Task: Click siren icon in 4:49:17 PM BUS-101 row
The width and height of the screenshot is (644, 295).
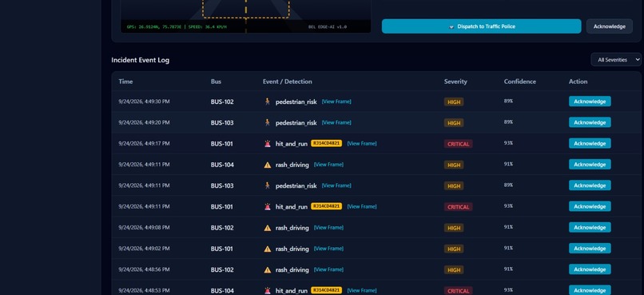Action: point(268,143)
